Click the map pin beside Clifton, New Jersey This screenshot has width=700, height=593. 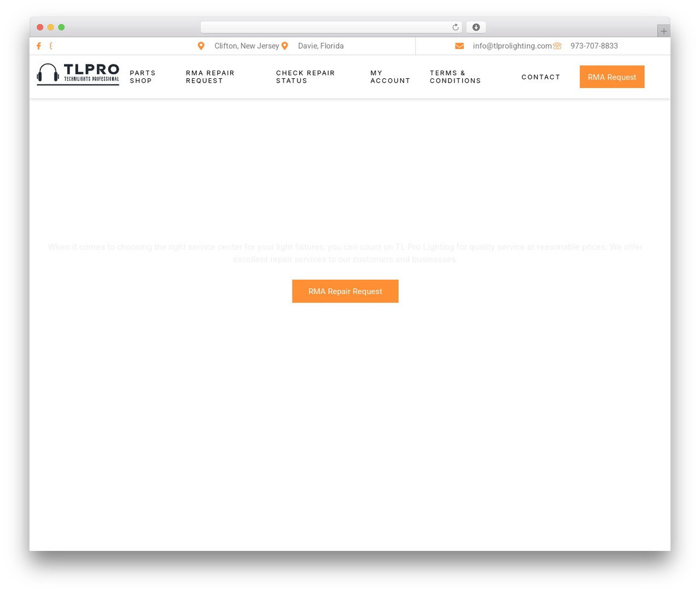201,46
